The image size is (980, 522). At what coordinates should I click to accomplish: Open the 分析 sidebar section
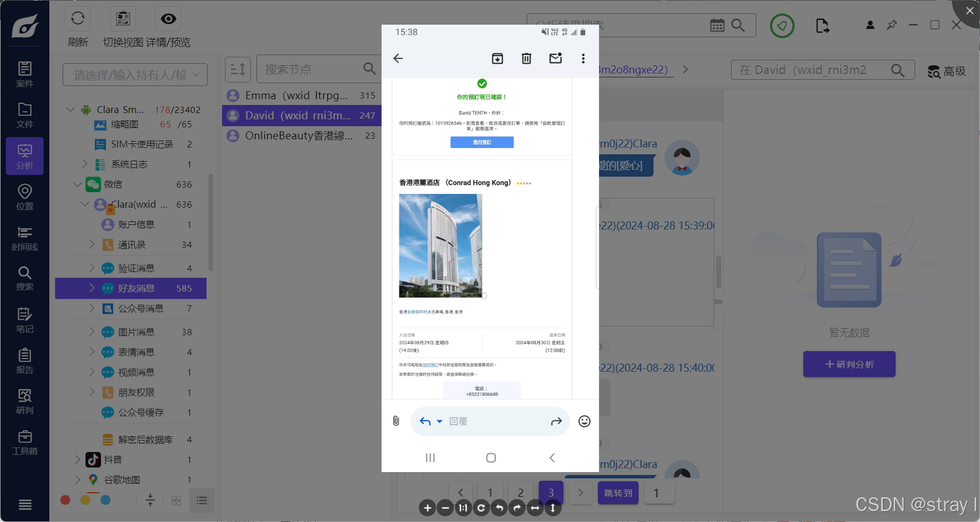click(x=25, y=156)
